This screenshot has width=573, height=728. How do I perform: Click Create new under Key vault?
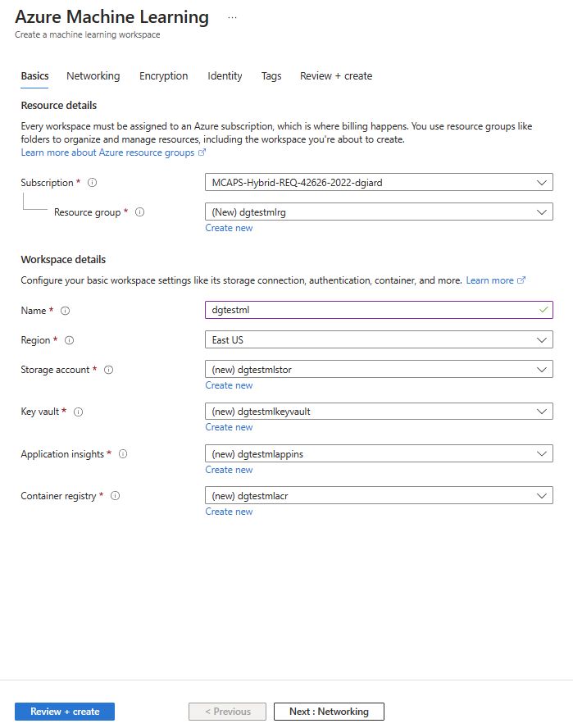click(229, 427)
